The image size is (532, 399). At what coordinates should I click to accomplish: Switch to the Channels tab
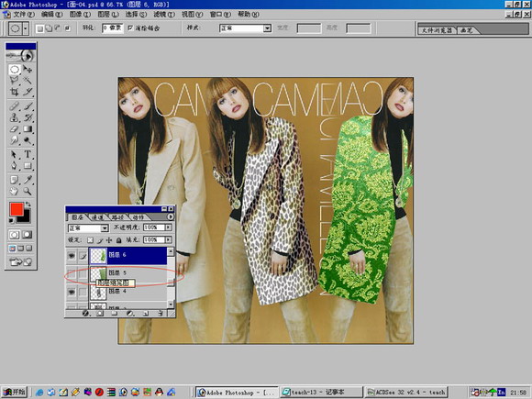97,217
